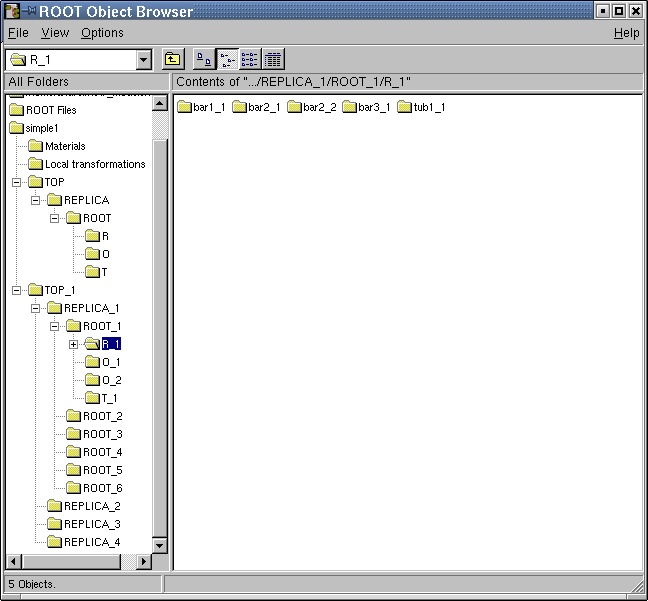Screen dimensions: 648x601
Task: Go up one directory level
Action: click(173, 60)
